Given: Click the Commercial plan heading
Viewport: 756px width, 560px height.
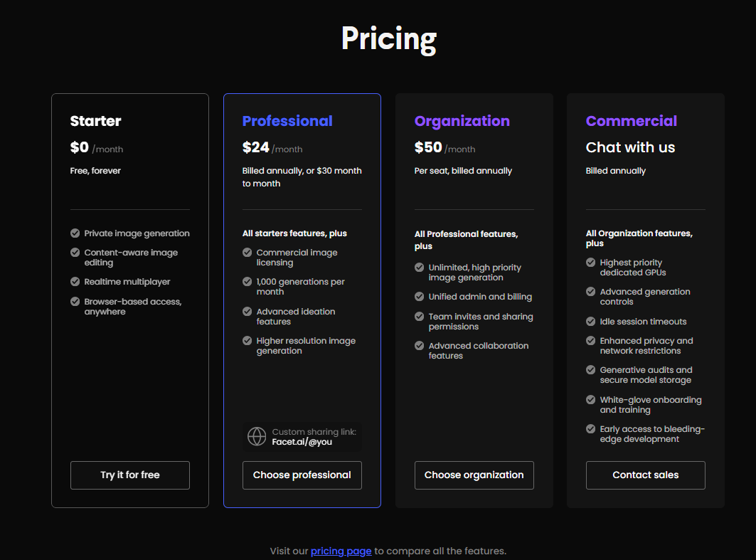Looking at the screenshot, I should 632,120.
